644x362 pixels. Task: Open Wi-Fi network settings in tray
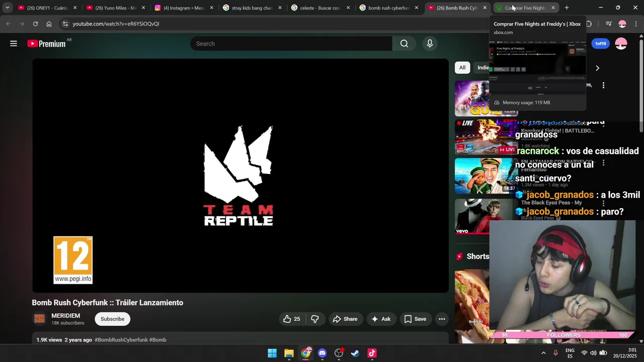584,353
